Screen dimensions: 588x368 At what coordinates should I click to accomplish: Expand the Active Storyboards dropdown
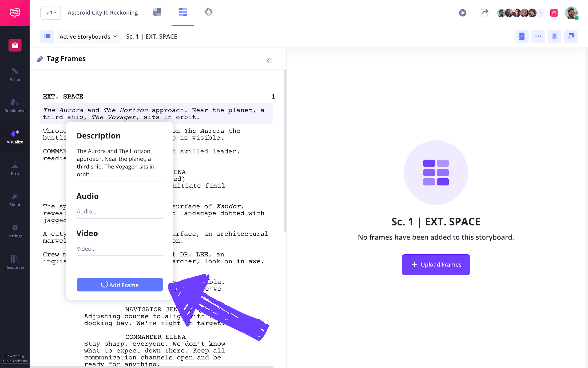point(88,36)
